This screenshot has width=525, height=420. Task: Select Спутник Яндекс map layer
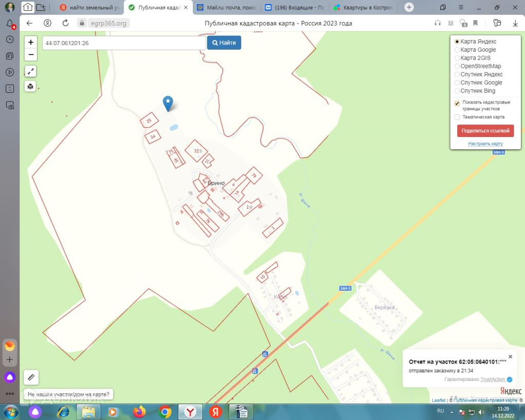click(457, 74)
